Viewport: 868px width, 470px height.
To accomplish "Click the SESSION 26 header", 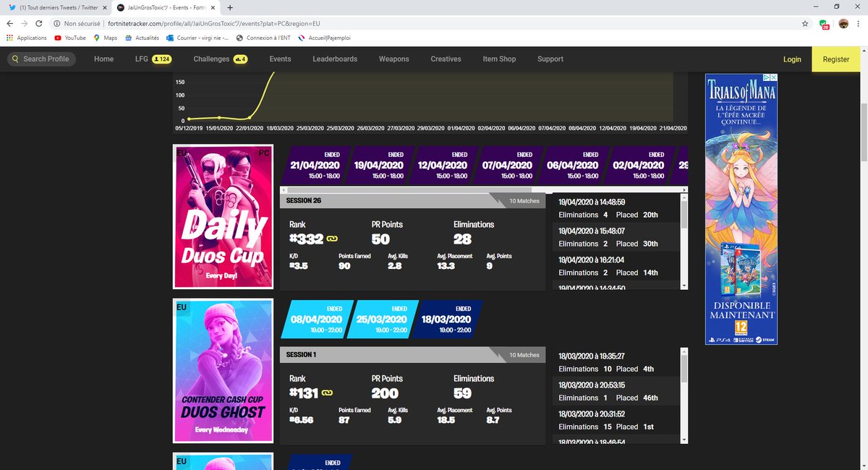I will [412, 201].
